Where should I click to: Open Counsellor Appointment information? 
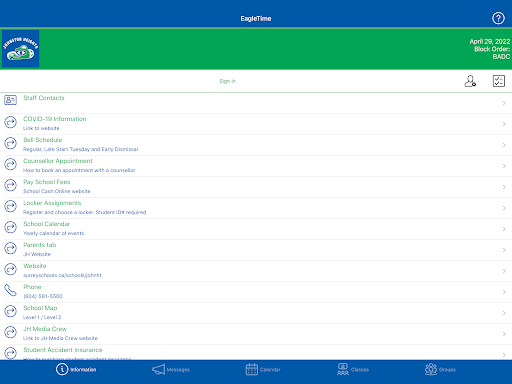click(x=256, y=166)
